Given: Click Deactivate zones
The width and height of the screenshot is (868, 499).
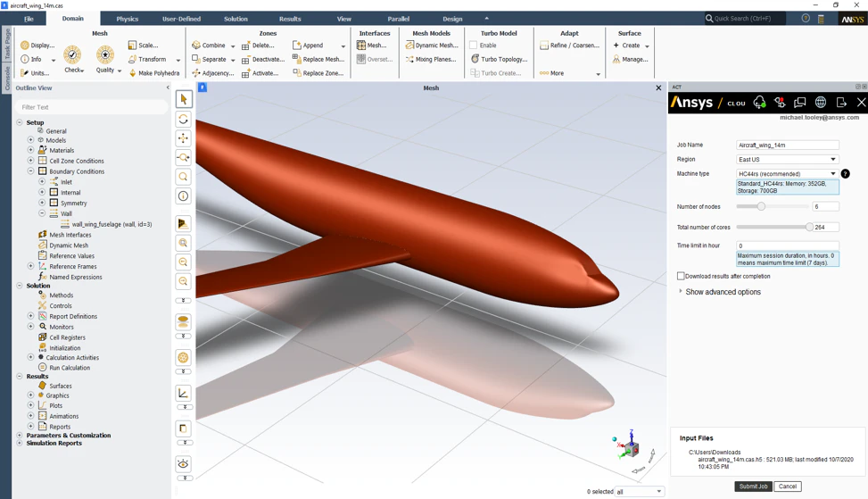Looking at the screenshot, I should [263, 59].
